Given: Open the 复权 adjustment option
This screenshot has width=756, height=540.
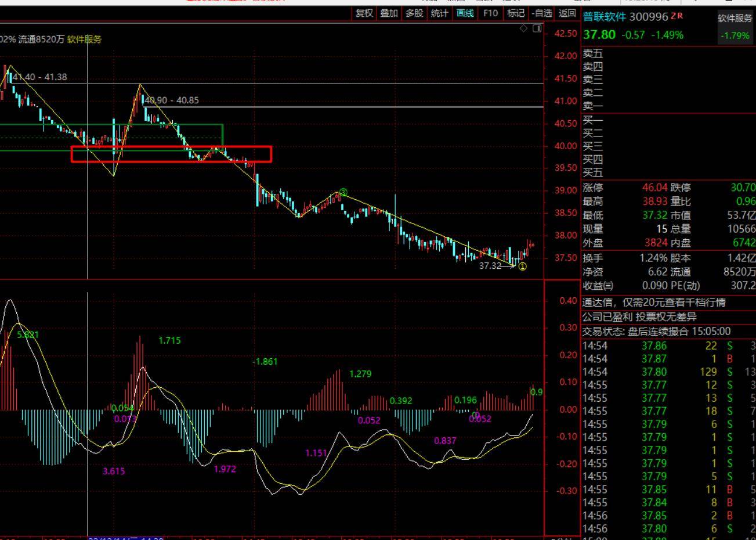Looking at the screenshot, I should tap(364, 13).
